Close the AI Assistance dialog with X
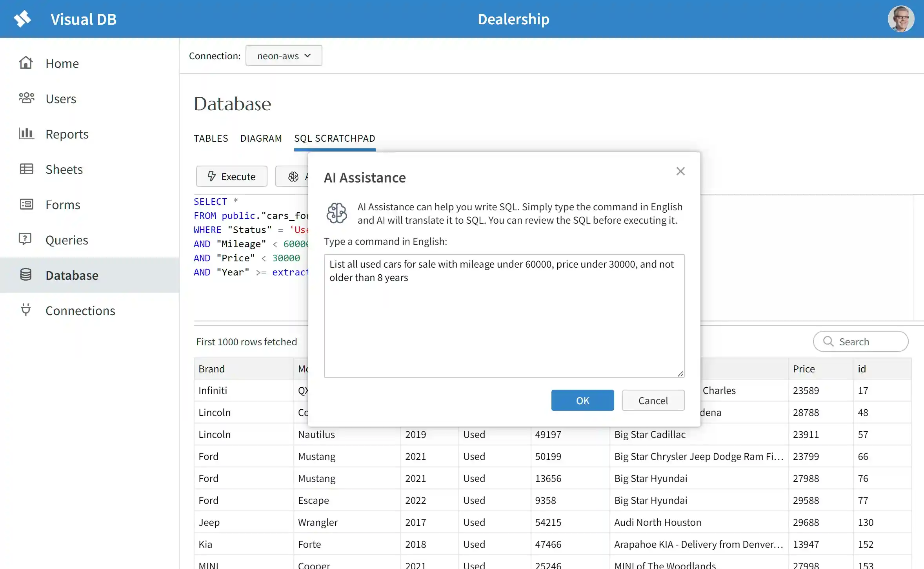The width and height of the screenshot is (924, 569). point(680,171)
